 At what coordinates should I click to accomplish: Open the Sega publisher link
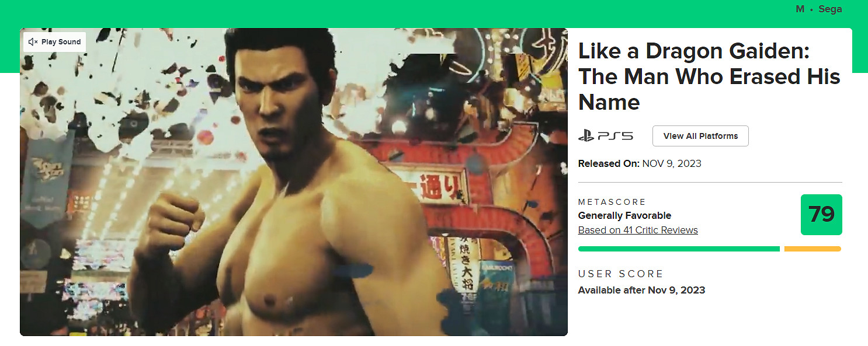(830, 9)
